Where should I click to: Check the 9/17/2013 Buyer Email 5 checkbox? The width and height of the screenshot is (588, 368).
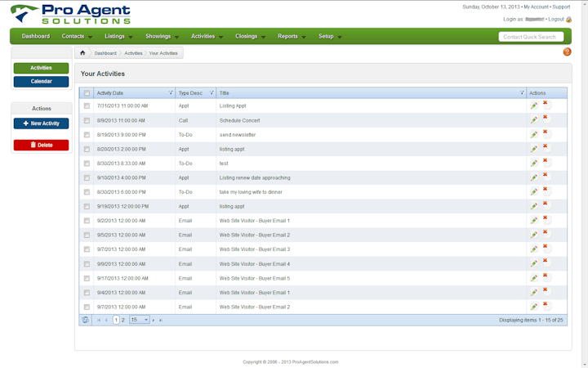tap(87, 278)
